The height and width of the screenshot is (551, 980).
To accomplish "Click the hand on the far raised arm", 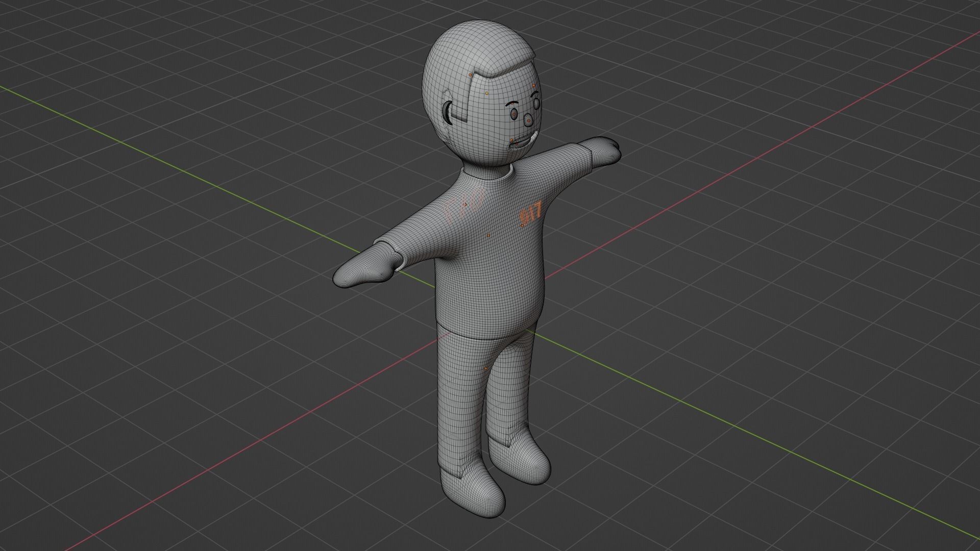I will coord(603,152).
